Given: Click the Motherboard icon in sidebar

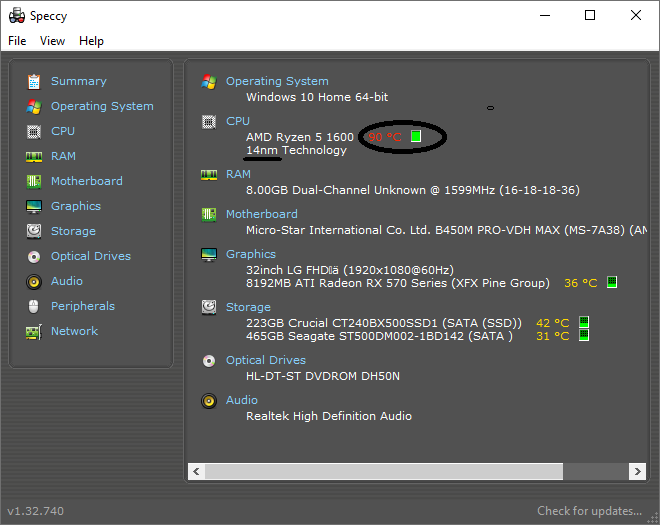Looking at the screenshot, I should click(34, 181).
